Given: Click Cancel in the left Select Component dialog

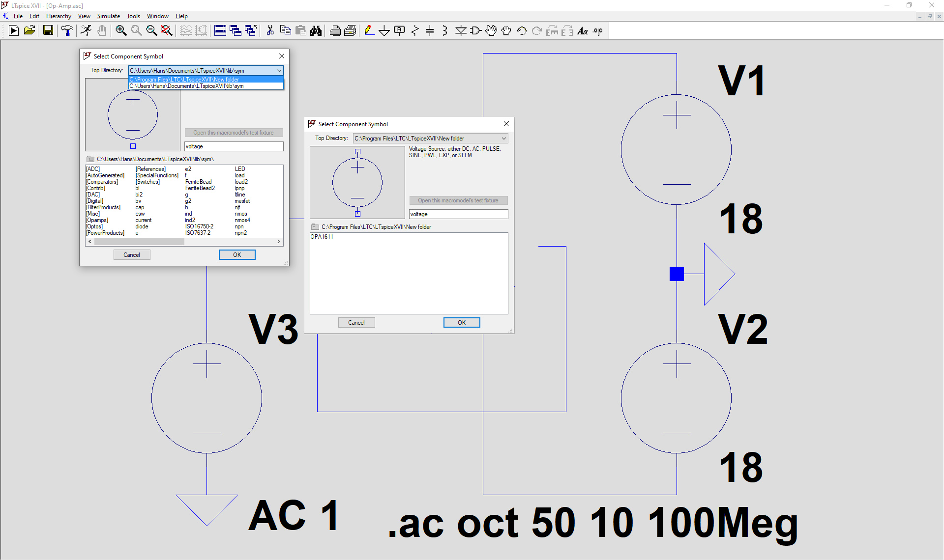Looking at the screenshot, I should coord(132,254).
